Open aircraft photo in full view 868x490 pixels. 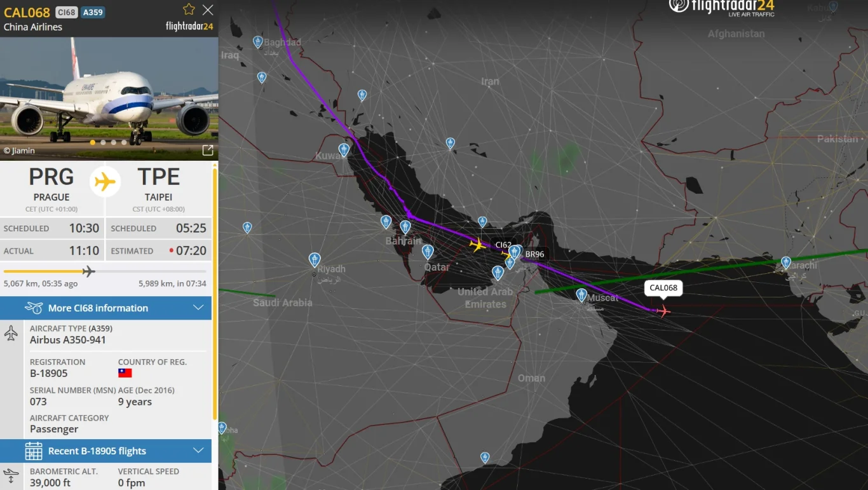click(x=208, y=151)
